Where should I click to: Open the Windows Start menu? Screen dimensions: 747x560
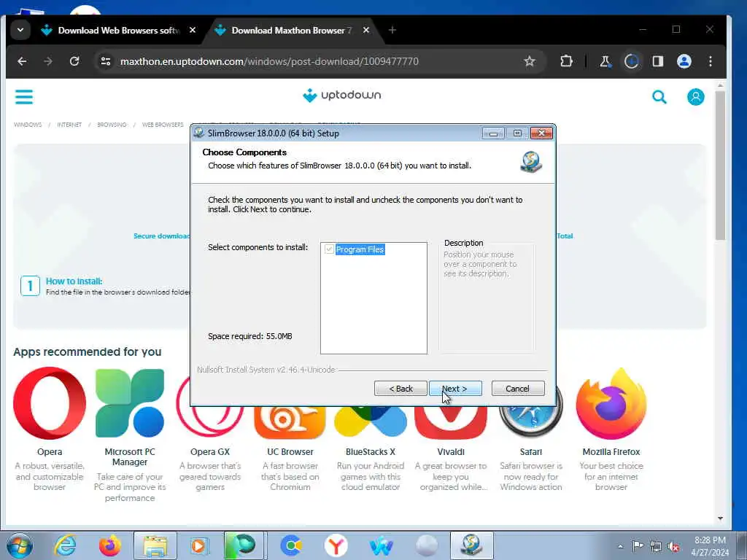pos(20,545)
